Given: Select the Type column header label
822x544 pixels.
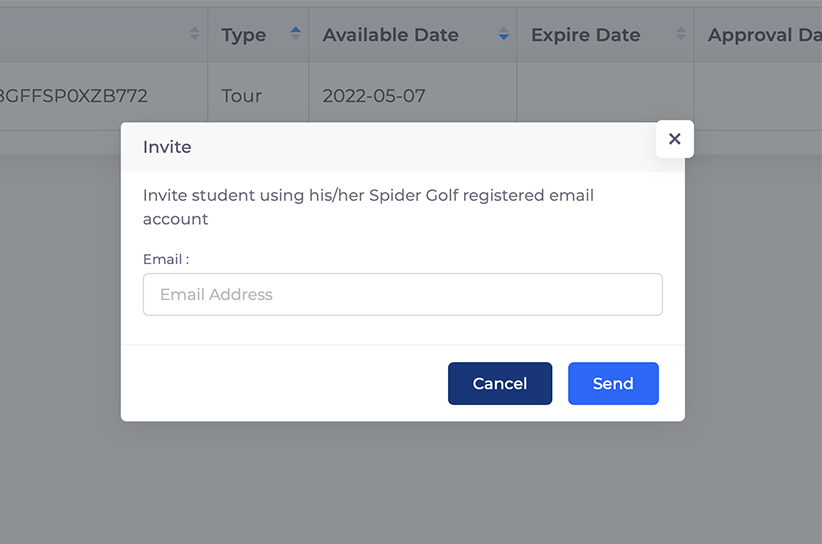Looking at the screenshot, I should coord(243,35).
